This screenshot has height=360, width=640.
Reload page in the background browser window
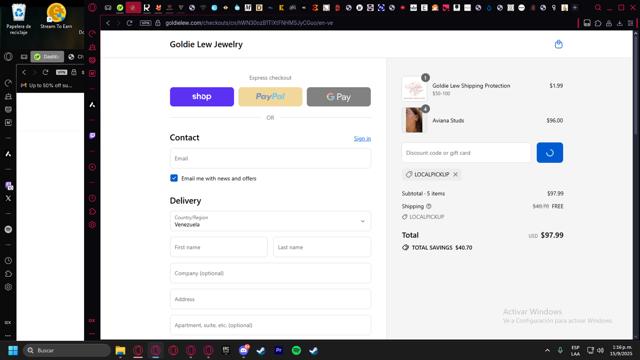(45, 72)
